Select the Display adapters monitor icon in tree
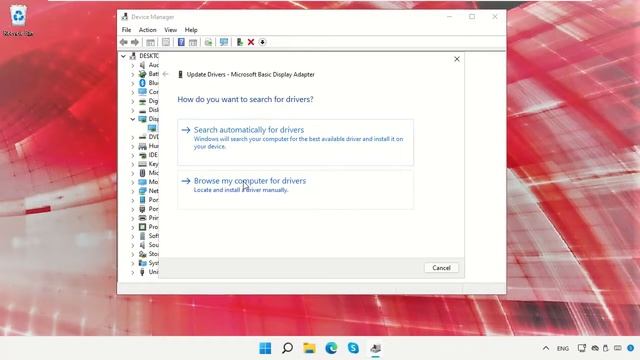640x360 pixels. [142, 119]
